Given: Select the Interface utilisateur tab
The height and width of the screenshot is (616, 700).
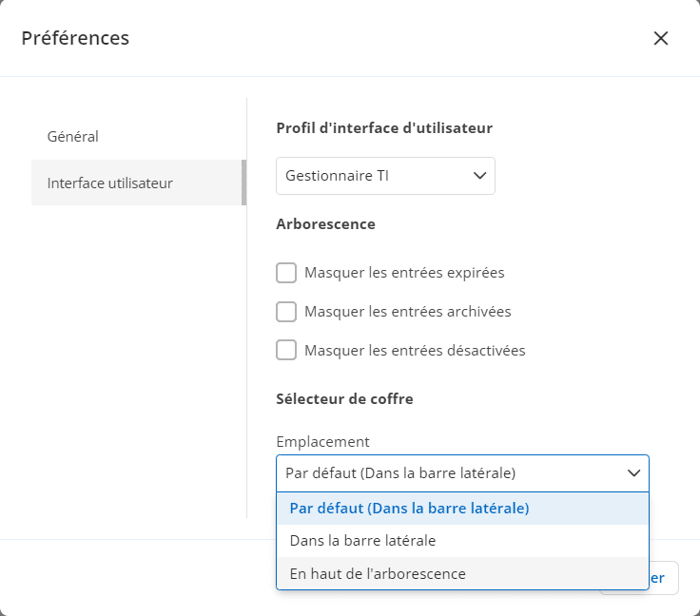Looking at the screenshot, I should [x=110, y=183].
